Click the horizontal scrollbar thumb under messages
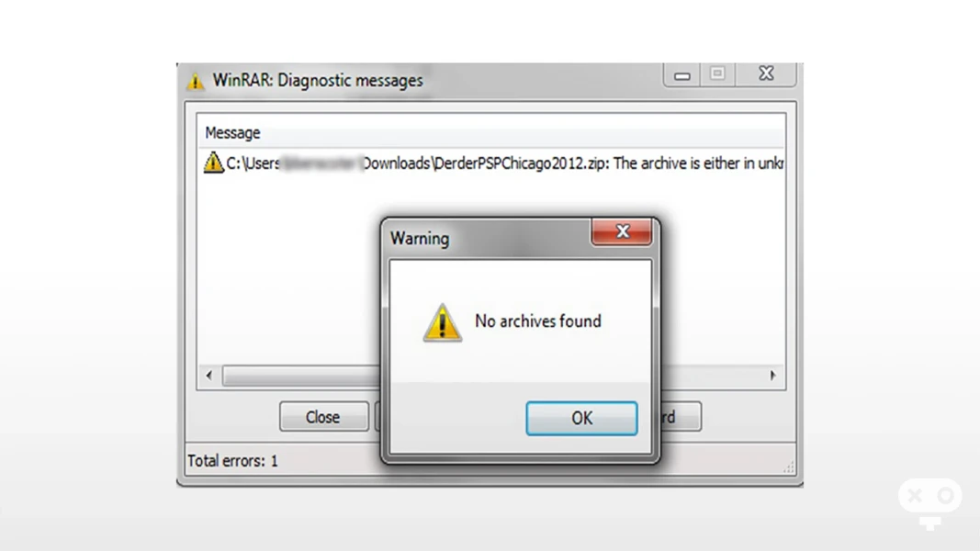Screen dimensions: 980x551 coord(302,376)
